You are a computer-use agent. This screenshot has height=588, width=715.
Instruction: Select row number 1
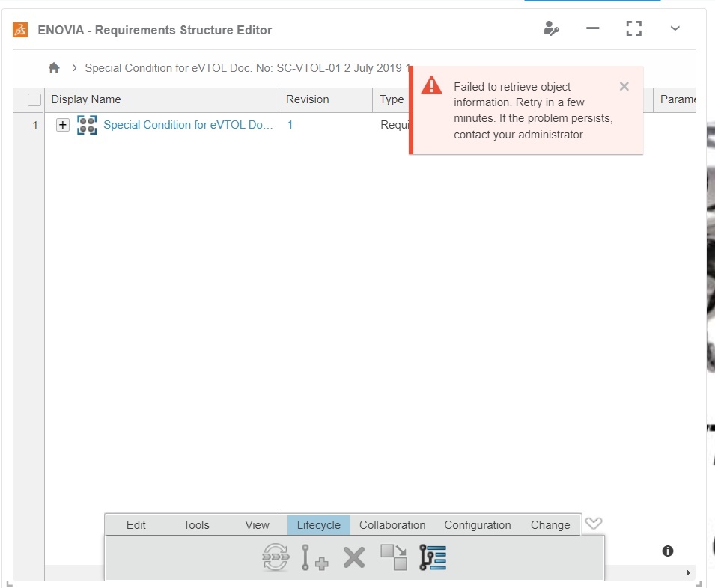pos(35,125)
